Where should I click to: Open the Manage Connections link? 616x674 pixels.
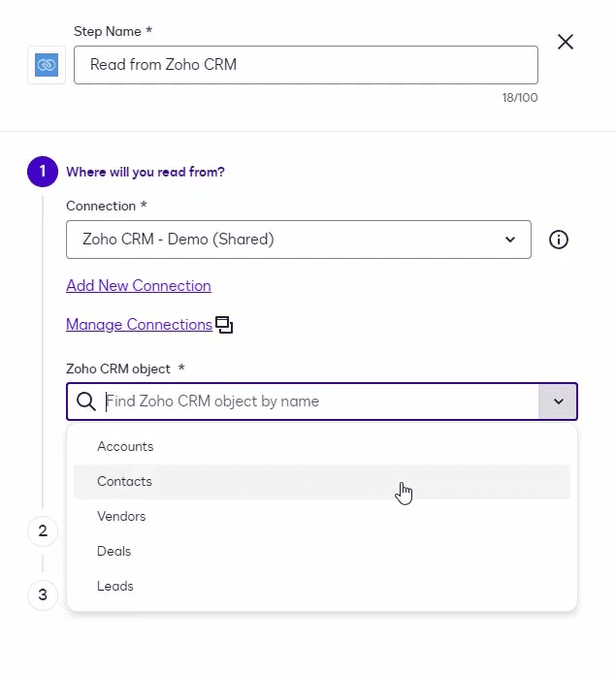coord(139,325)
